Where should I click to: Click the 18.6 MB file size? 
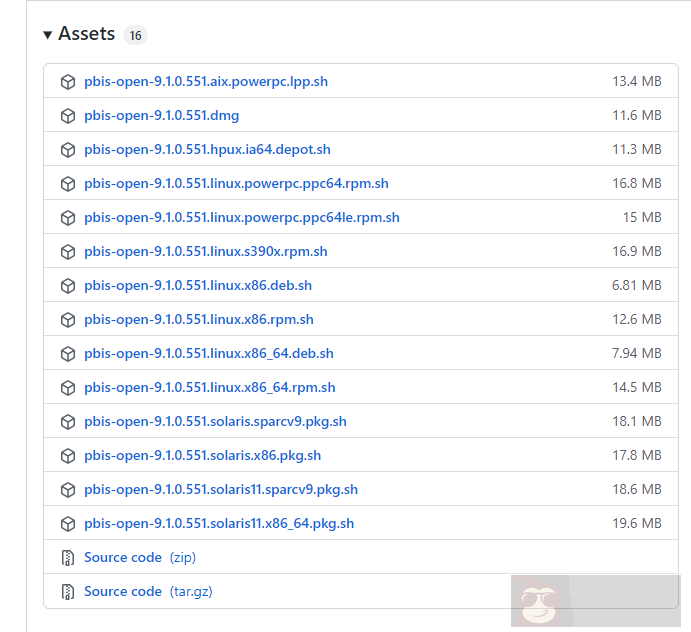pyautogui.click(x=637, y=489)
